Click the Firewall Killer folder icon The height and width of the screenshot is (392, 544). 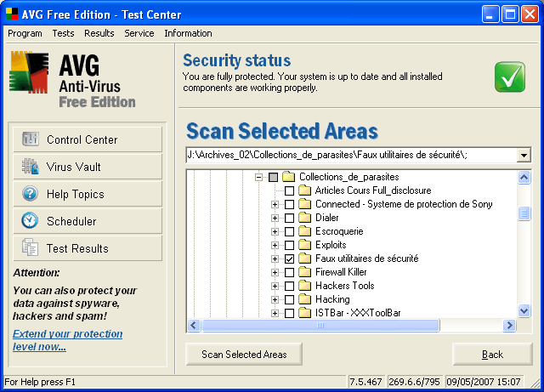click(304, 272)
